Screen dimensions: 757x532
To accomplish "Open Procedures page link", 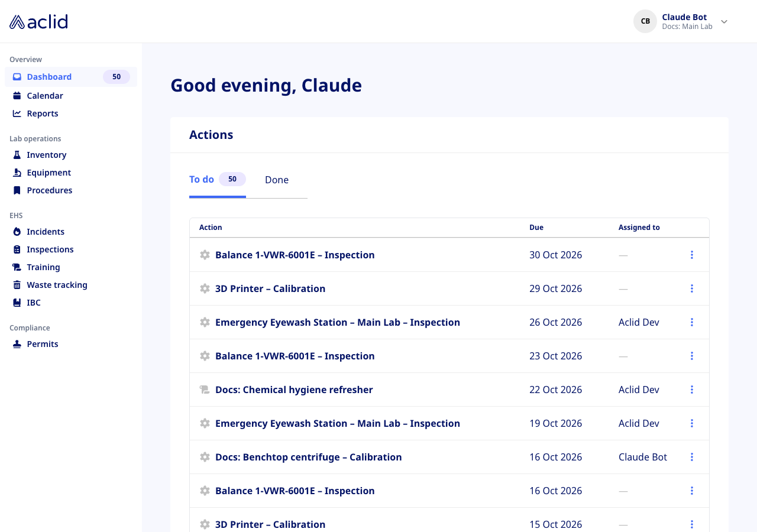I will pyautogui.click(x=50, y=190).
